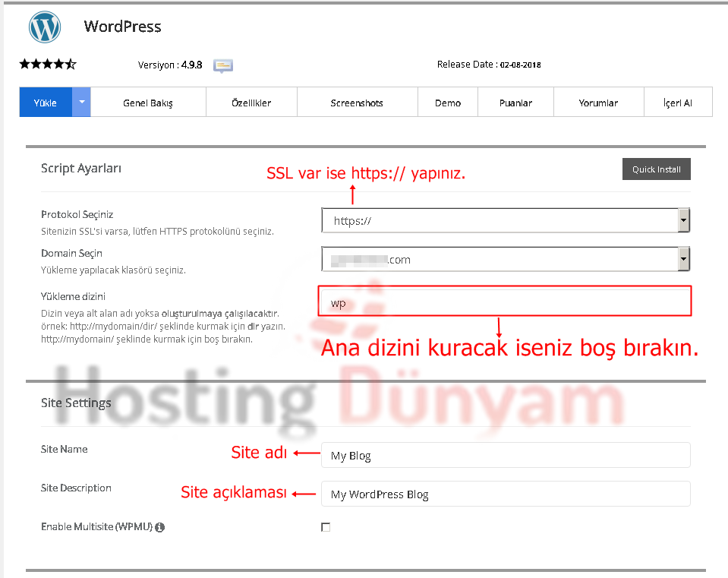The height and width of the screenshot is (578, 728).
Task: Click the Yükle install tab
Action: click(46, 102)
